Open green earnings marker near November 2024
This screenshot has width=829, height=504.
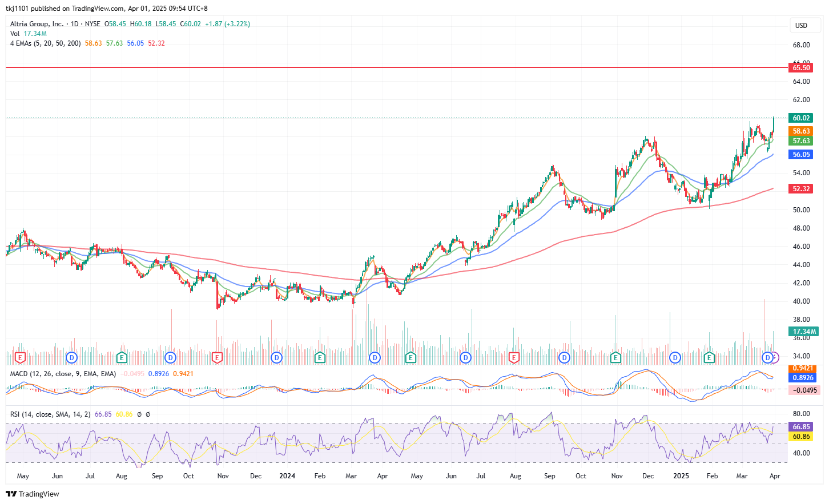615,358
